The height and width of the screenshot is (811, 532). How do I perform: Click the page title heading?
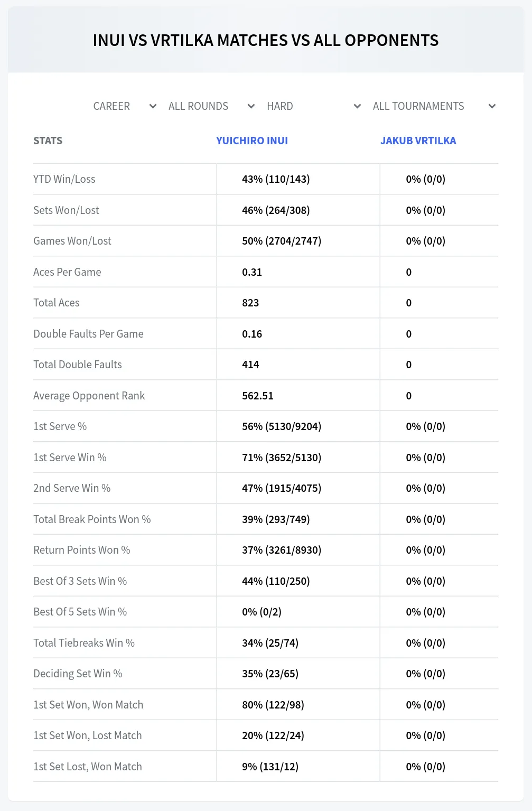(266, 40)
